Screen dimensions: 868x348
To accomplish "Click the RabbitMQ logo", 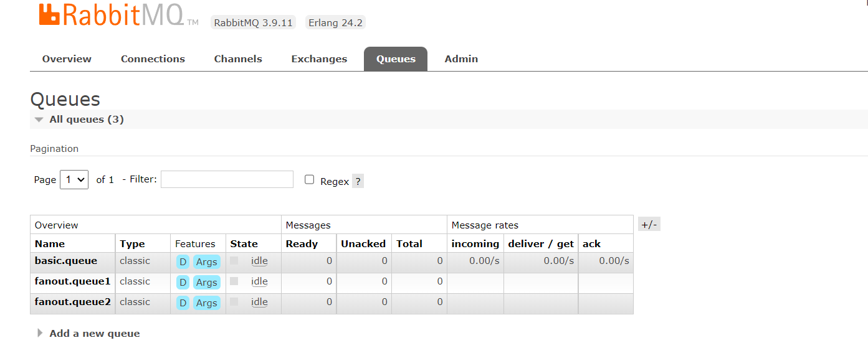I will [x=118, y=16].
